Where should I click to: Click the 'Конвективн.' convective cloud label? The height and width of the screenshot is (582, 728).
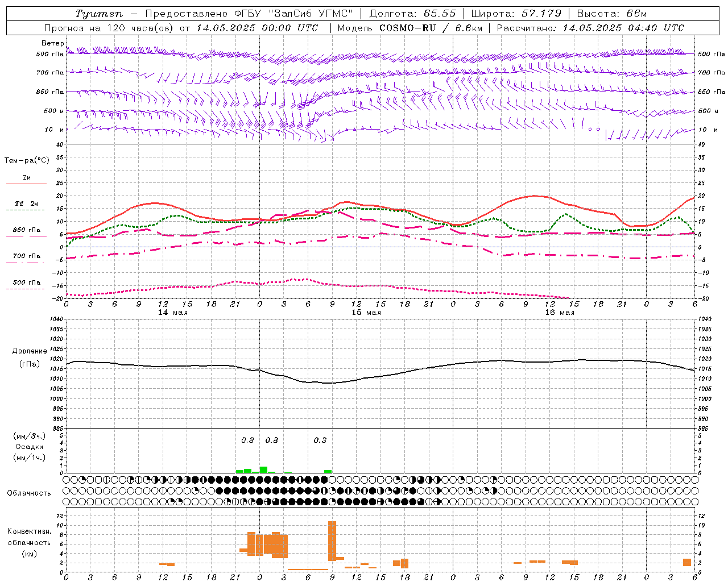[x=29, y=531]
